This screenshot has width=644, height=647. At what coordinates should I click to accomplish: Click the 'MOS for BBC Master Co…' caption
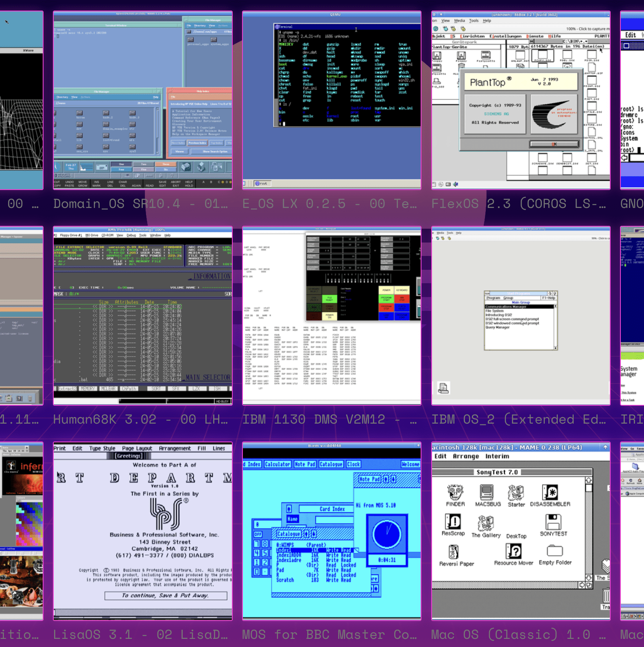pyautogui.click(x=330, y=634)
